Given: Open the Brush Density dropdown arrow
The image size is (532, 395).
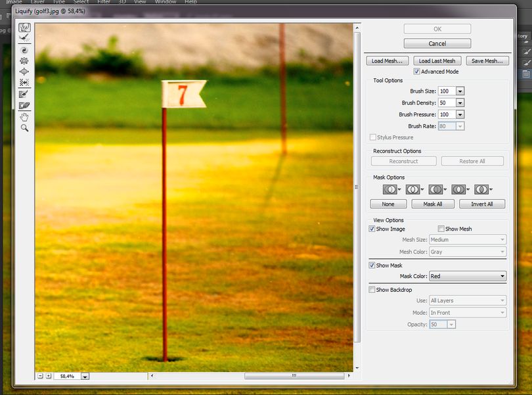Looking at the screenshot, I should (460, 103).
